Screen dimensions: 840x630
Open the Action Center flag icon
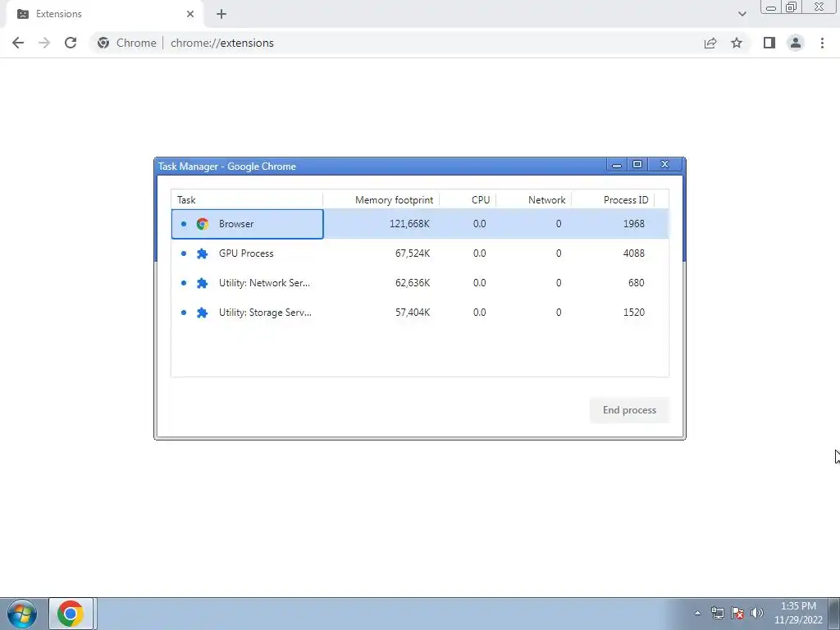(x=737, y=614)
